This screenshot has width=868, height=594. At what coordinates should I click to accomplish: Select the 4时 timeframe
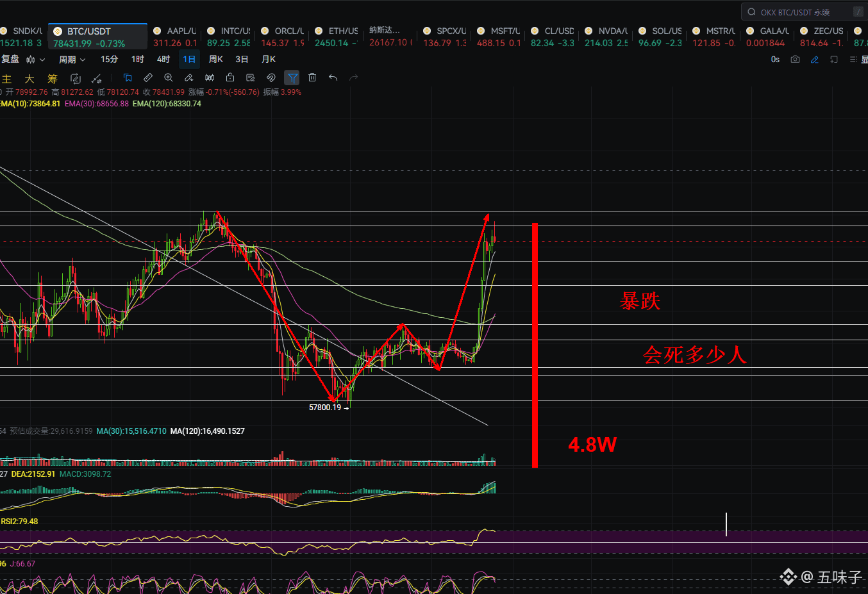tap(163, 60)
